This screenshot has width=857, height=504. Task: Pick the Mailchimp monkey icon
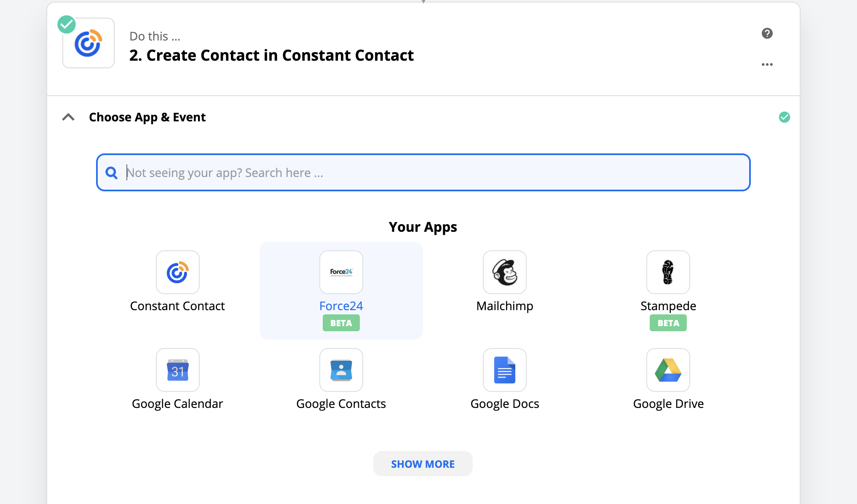coord(504,272)
